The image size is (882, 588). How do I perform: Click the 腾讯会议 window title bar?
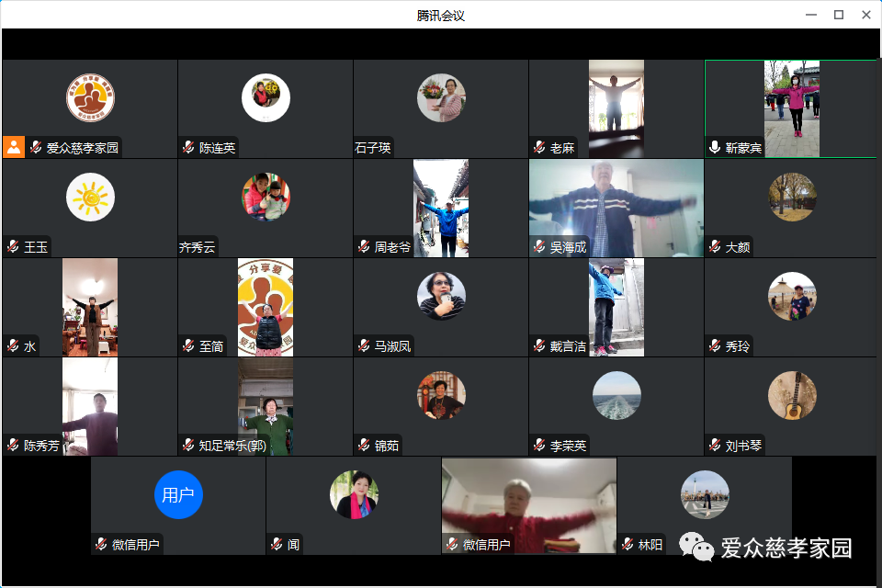(x=441, y=15)
